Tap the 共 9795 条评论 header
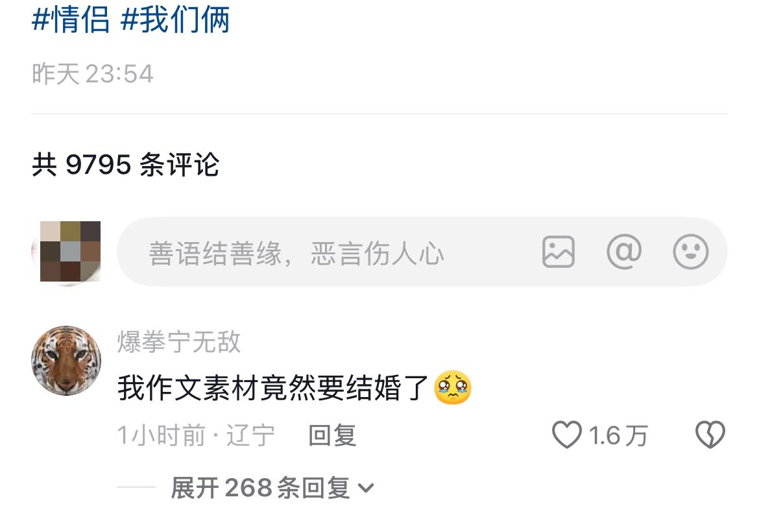 point(125,165)
